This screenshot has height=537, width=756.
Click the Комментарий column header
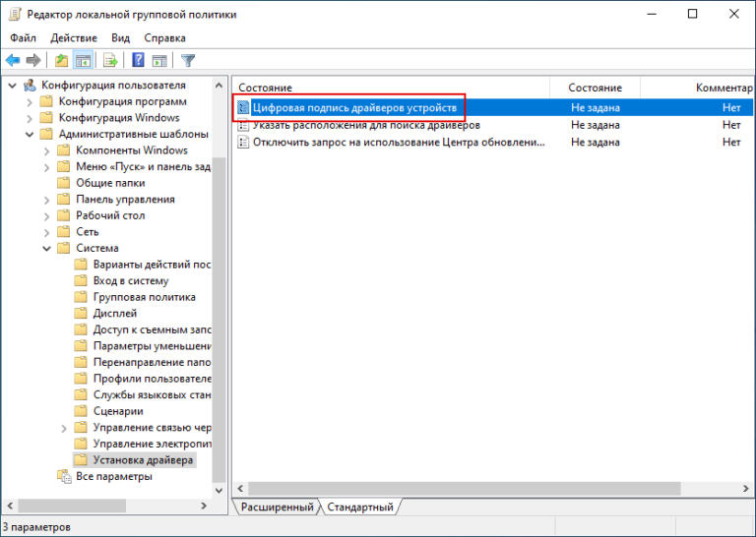point(724,88)
